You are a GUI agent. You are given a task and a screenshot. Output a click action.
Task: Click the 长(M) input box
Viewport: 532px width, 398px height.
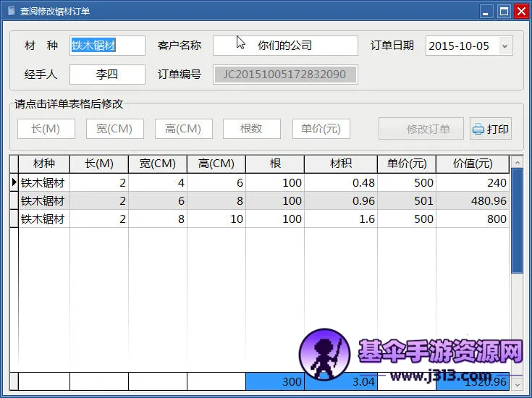tap(46, 129)
